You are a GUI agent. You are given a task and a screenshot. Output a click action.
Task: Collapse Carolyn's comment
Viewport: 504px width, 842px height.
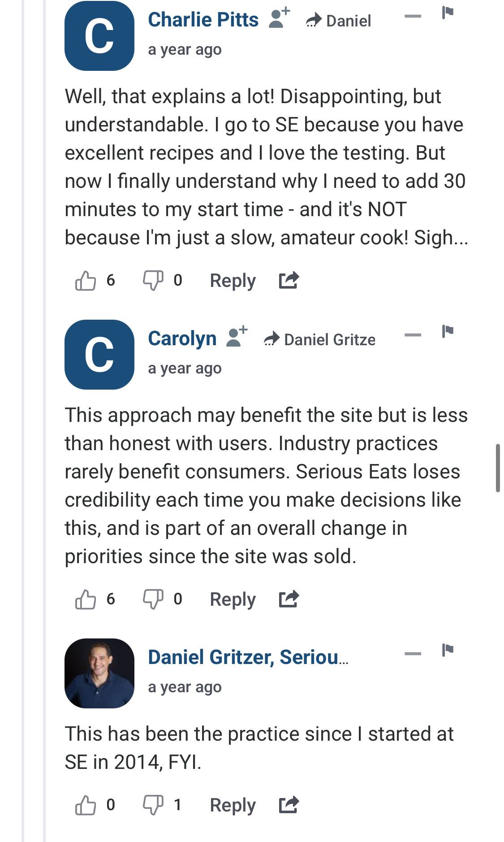click(413, 335)
